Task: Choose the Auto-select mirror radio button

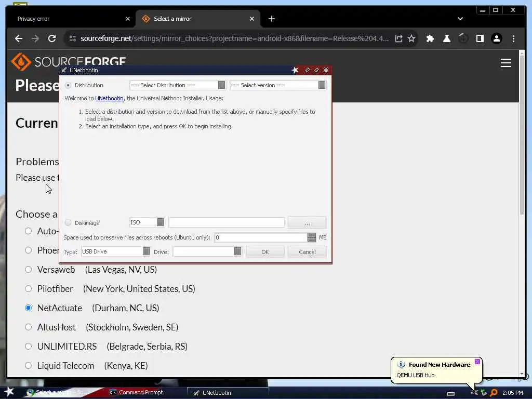Action: [29, 231]
